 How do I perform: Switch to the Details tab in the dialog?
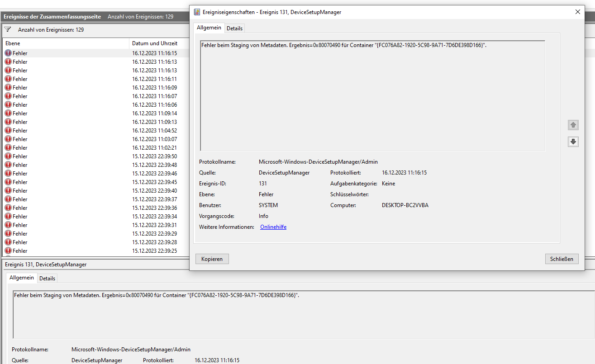tap(234, 28)
